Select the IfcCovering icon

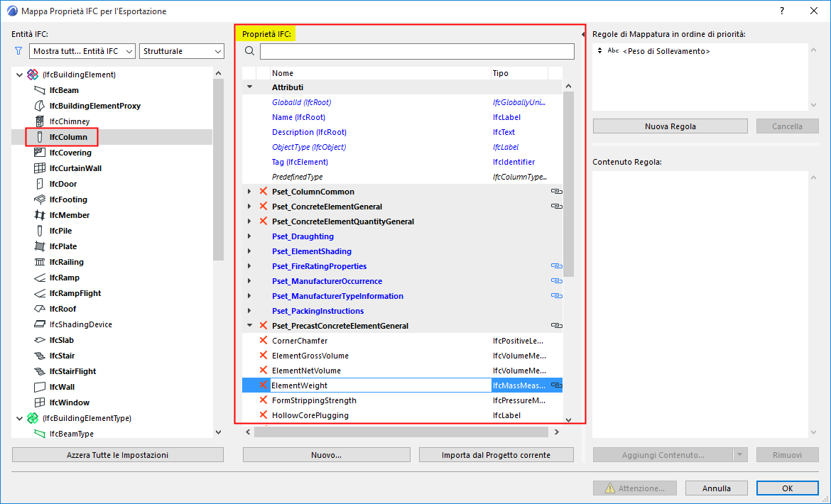(40, 153)
